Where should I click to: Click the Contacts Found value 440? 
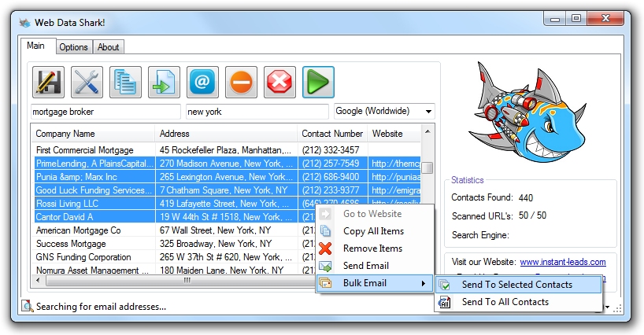tap(526, 198)
